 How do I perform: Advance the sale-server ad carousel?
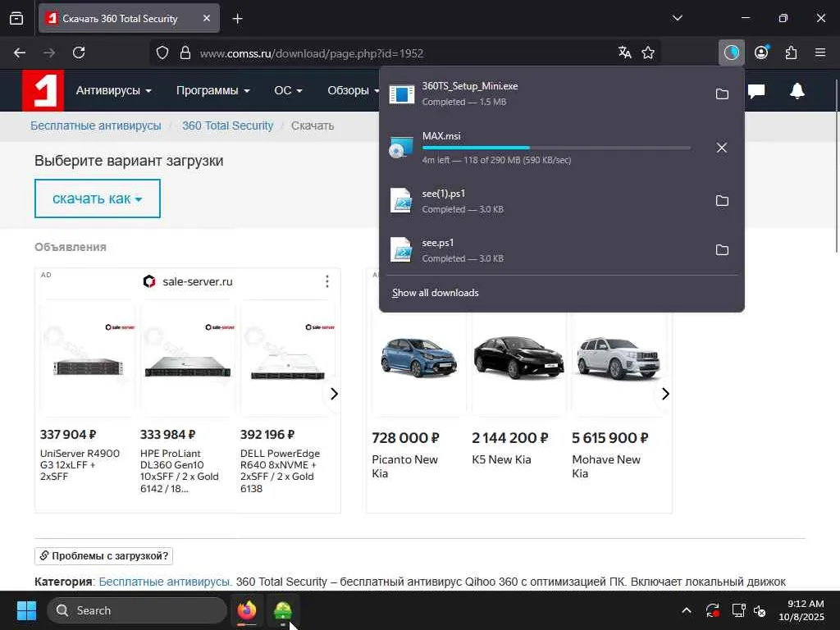coord(334,394)
